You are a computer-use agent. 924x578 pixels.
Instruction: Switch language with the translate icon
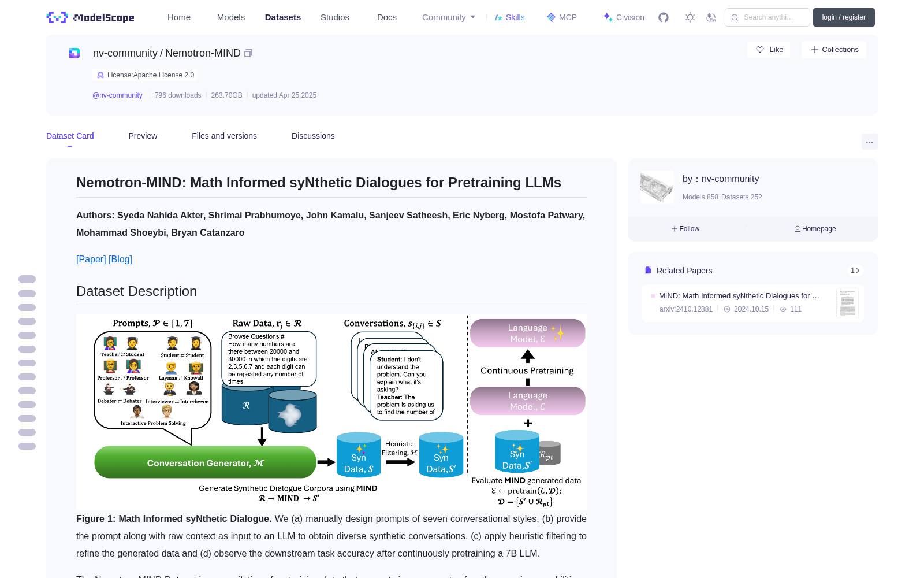[x=711, y=17]
